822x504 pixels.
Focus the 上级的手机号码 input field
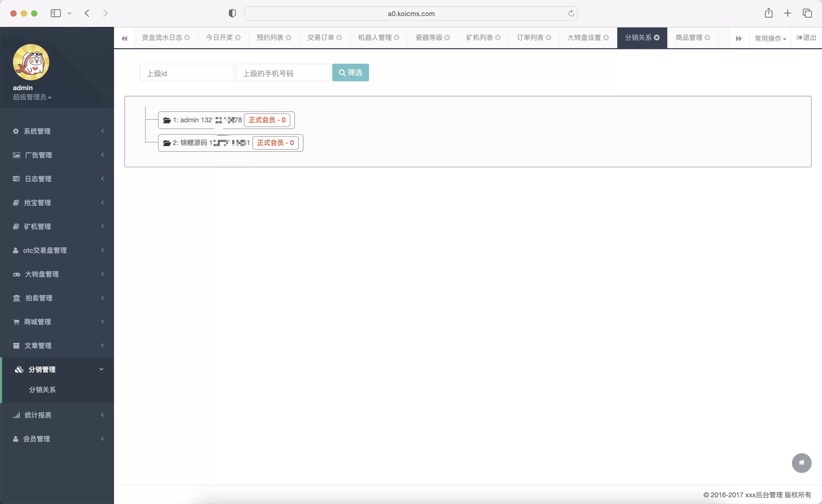(283, 73)
